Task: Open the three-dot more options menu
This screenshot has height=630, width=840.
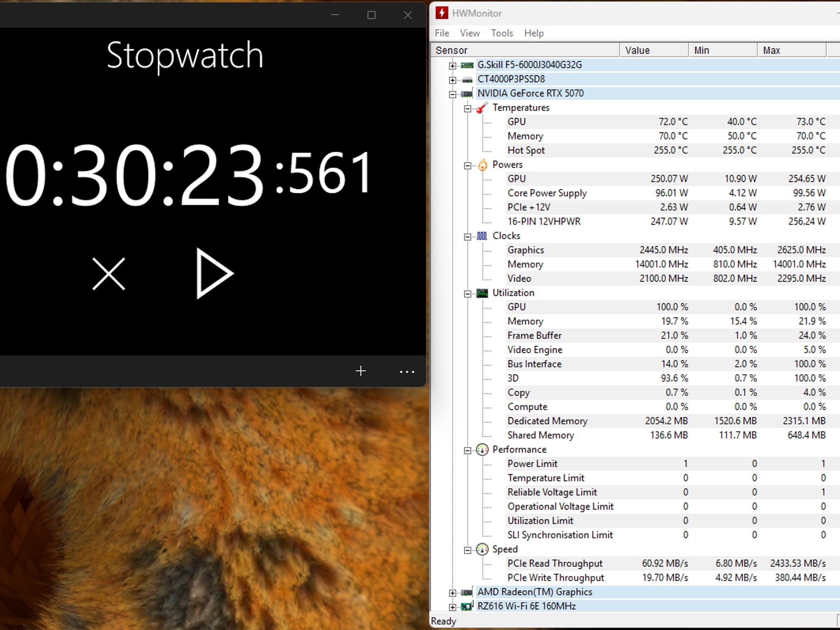Action: [x=407, y=372]
